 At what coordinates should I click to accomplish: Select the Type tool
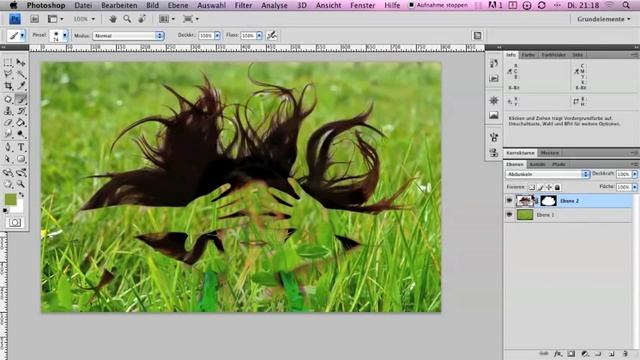coord(21,147)
